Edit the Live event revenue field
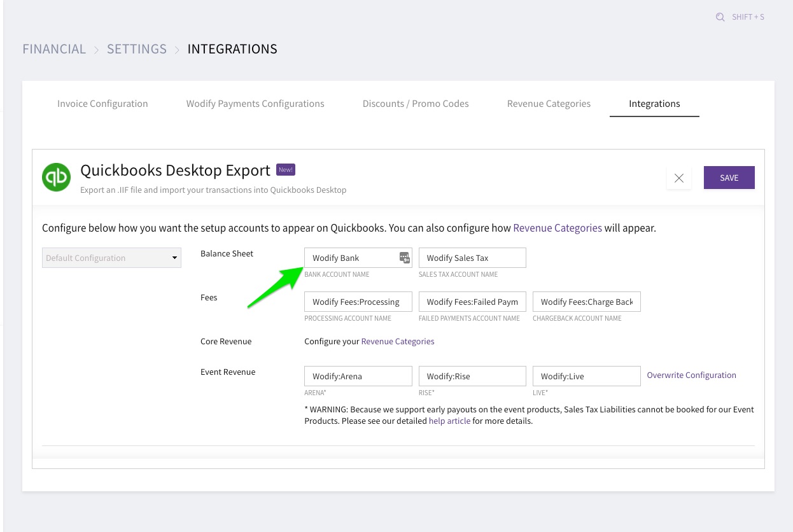The width and height of the screenshot is (793, 532). pos(587,376)
